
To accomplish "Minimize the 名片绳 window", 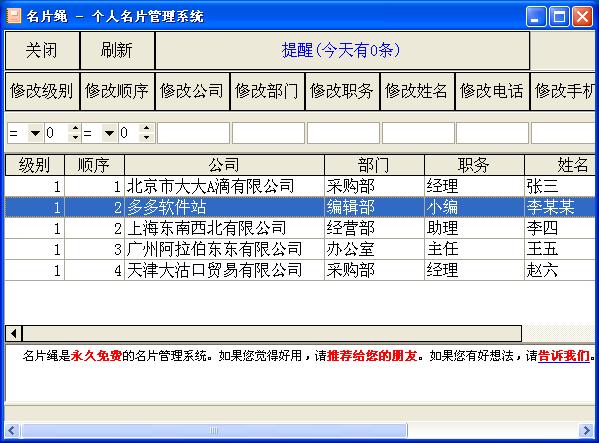I will point(536,17).
